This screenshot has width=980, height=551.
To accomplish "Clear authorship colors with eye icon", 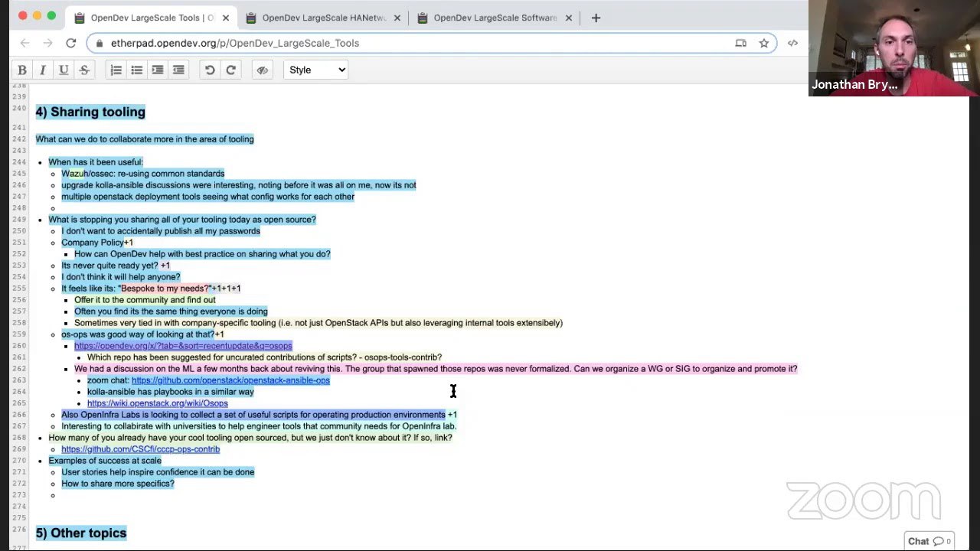I will (x=263, y=70).
